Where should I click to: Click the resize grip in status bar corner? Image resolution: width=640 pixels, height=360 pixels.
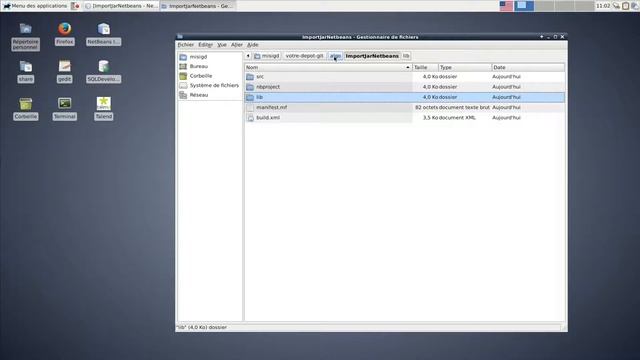[564, 327]
